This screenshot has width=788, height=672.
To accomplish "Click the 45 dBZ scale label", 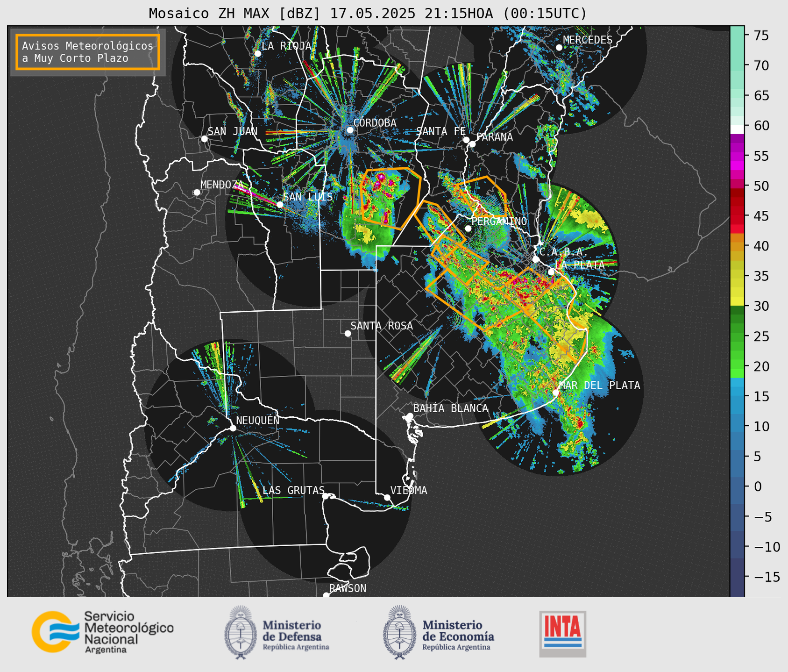I will pyautogui.click(x=762, y=216).
